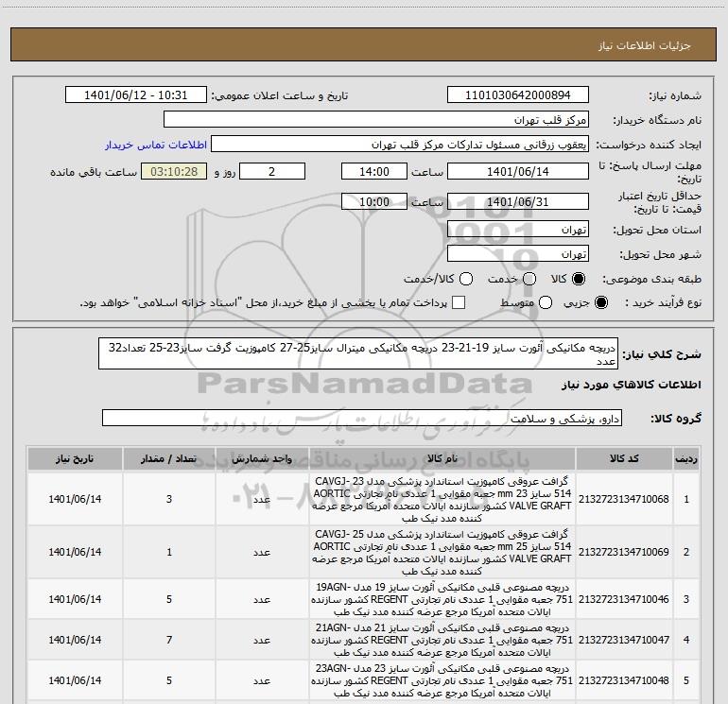The height and width of the screenshot is (704, 728).
Task: Click the شهر محل تحویل field تهران
Action: 518,253
